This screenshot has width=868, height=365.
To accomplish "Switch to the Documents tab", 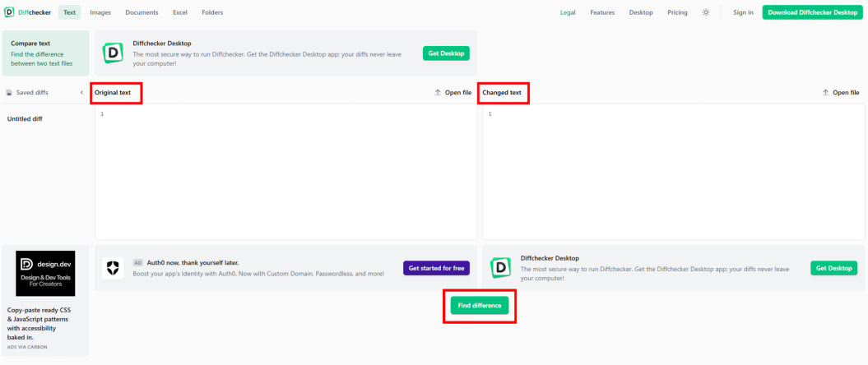I will tap(142, 12).
